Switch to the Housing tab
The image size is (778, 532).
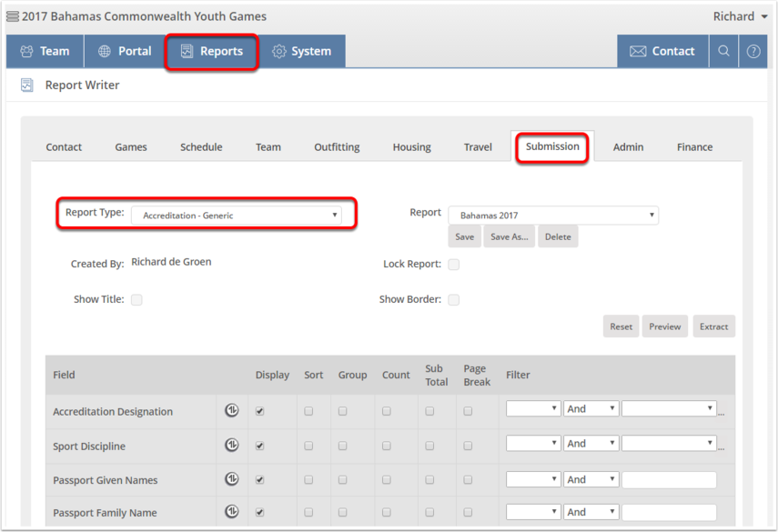411,146
